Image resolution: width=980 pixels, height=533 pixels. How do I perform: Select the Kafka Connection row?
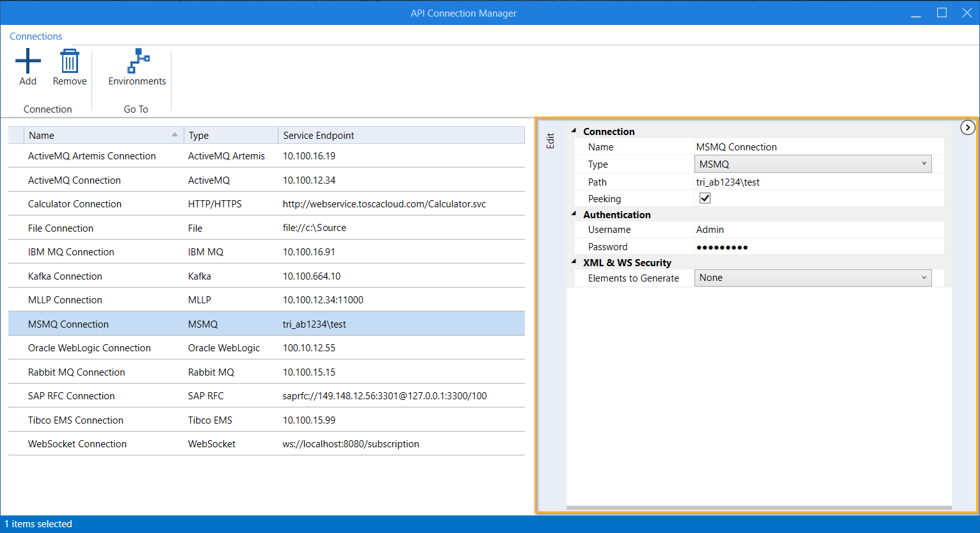(x=65, y=276)
